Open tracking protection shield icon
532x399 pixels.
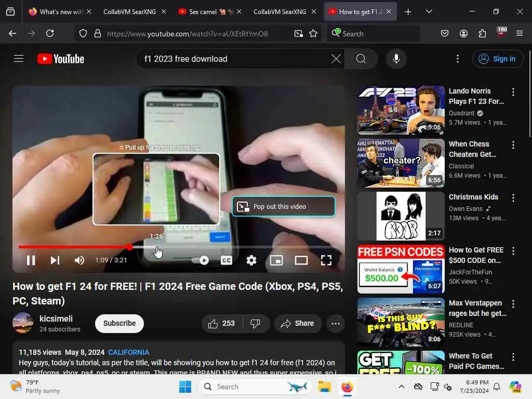click(83, 33)
